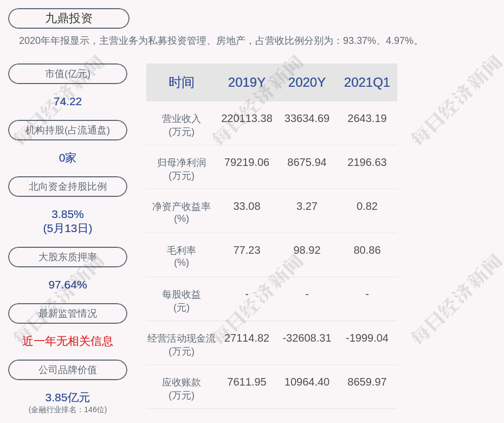
Task: Click the 机构持股(占流通盘) label pill
Action: click(68, 130)
